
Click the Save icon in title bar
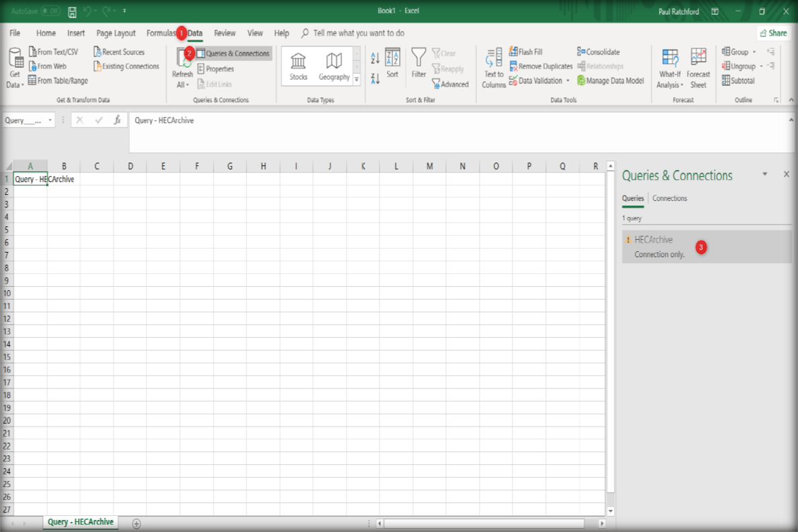72,11
